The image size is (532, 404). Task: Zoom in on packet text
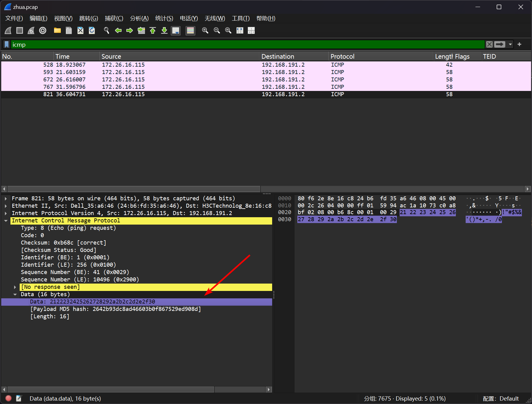click(205, 30)
